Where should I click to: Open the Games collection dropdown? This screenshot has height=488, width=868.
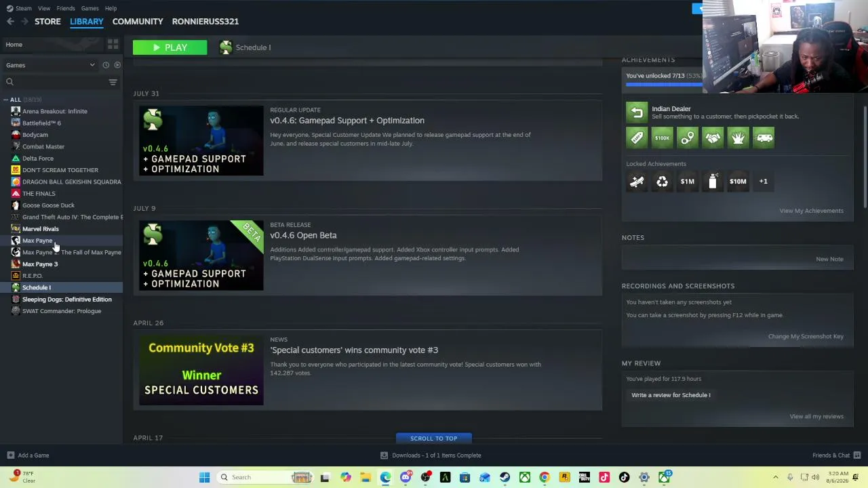[x=50, y=65]
